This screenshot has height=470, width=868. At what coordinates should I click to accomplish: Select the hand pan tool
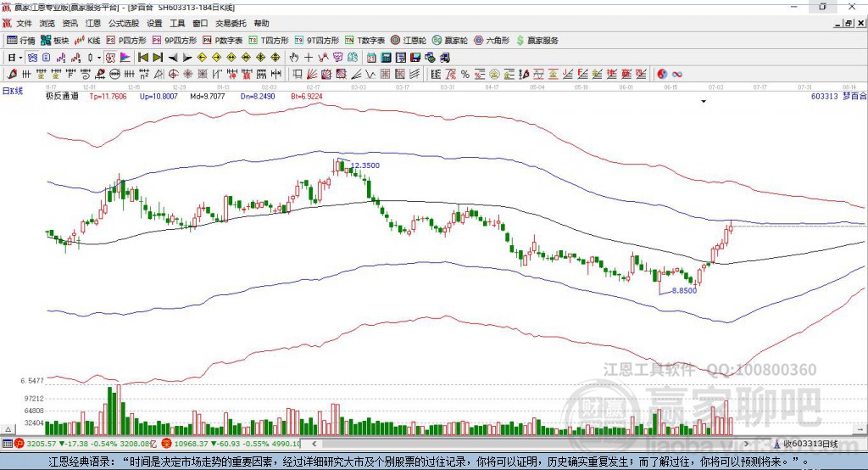coord(293,58)
